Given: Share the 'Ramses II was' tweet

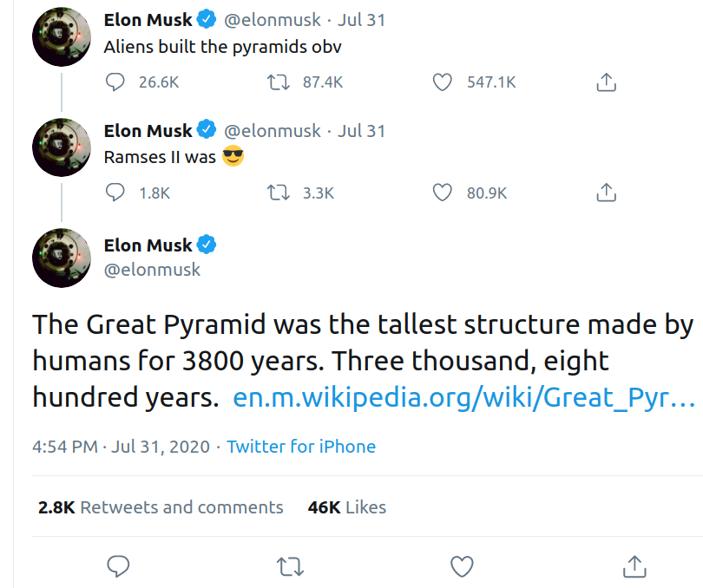Looking at the screenshot, I should tap(606, 193).
